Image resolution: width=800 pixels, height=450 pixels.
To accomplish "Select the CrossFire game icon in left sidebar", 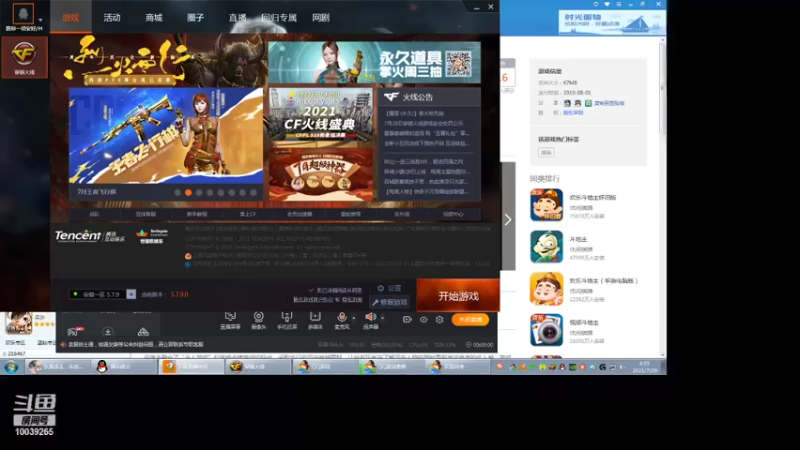I will [24, 57].
